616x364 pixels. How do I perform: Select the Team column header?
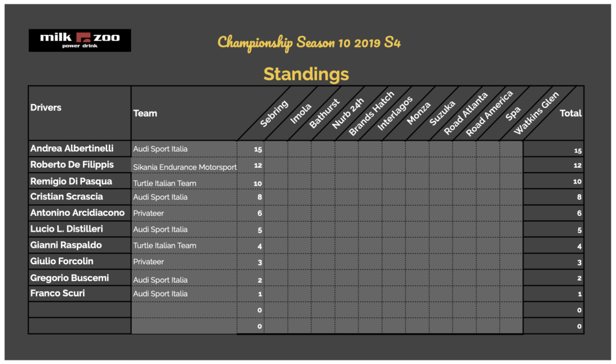coord(145,113)
